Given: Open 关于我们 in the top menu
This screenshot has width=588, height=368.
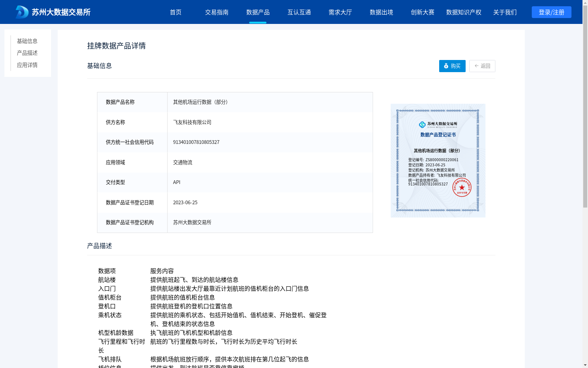Looking at the screenshot, I should (x=505, y=12).
